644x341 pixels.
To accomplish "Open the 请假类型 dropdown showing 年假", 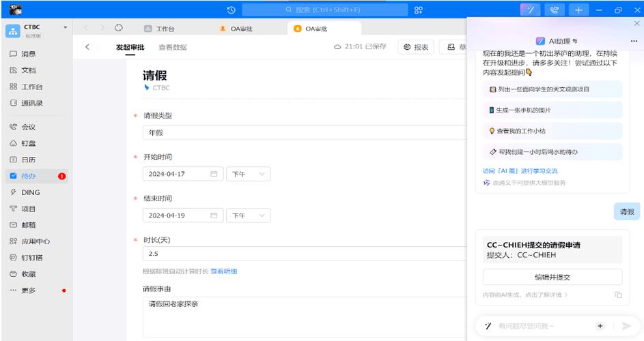I will 305,133.
